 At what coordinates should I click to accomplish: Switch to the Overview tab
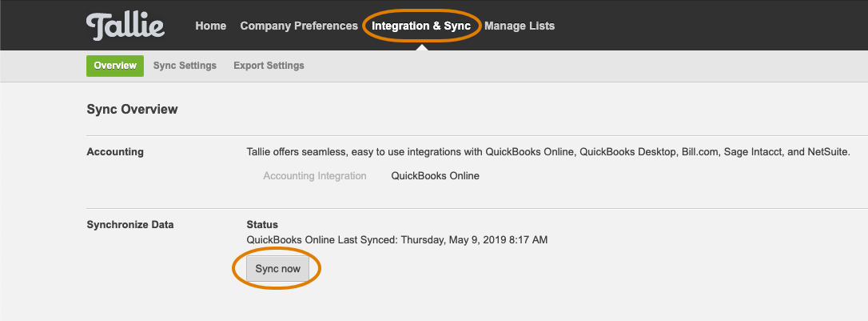coord(115,66)
